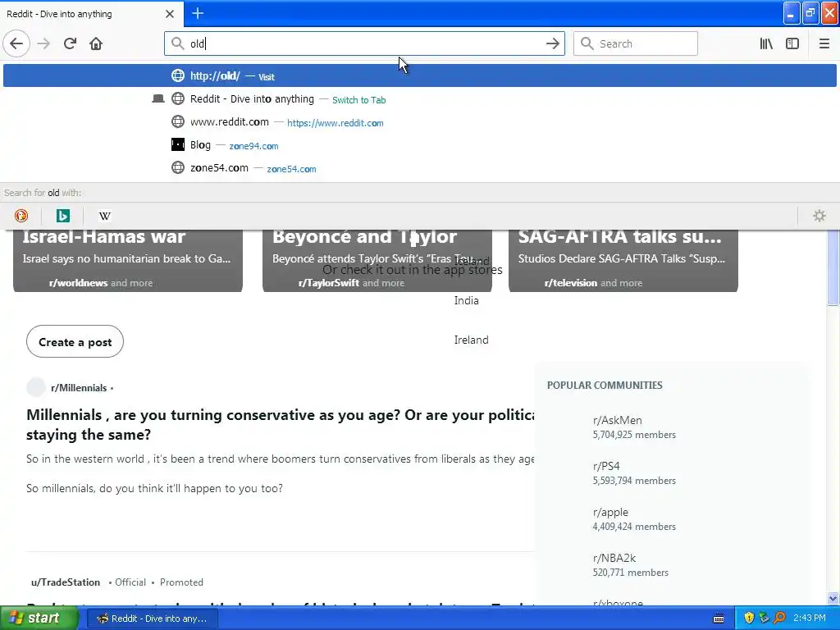
Task: Click the Forward navigation arrow
Action: 44,43
